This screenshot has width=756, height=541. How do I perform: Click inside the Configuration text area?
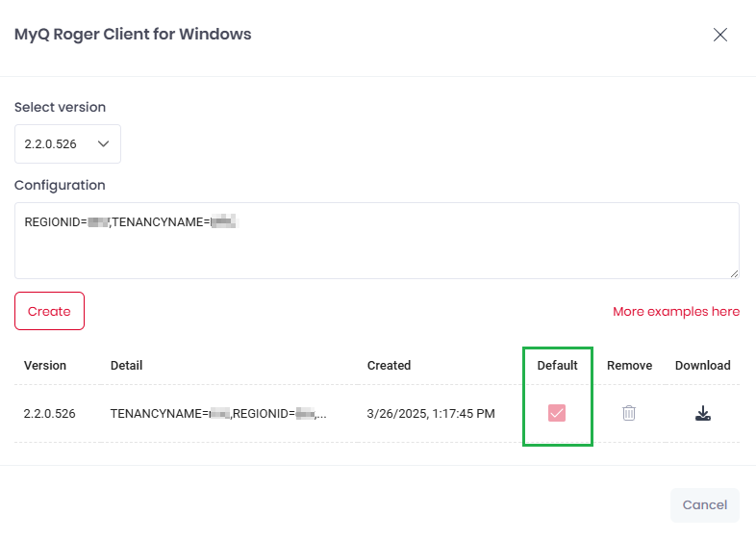[x=376, y=241]
